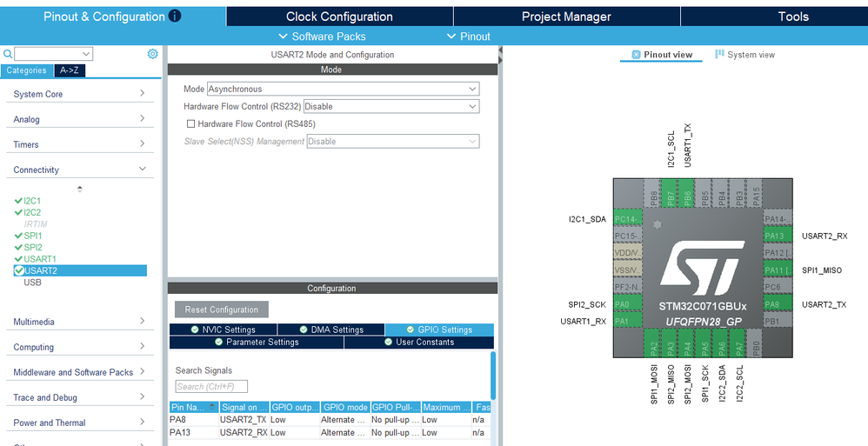Open the Parameter Settings tab
Image resolution: width=868 pixels, height=446 pixels.
click(257, 342)
